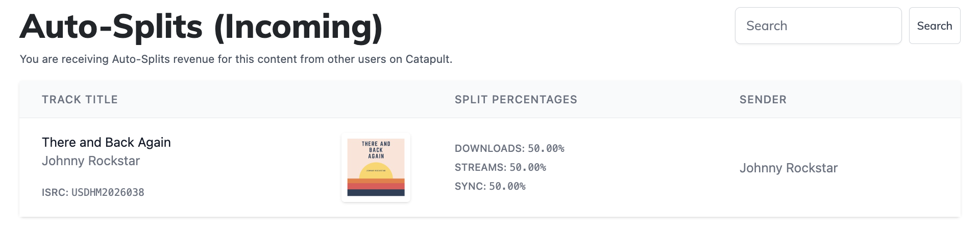
Task: Open the There and Back Again album artwork
Action: tap(376, 168)
